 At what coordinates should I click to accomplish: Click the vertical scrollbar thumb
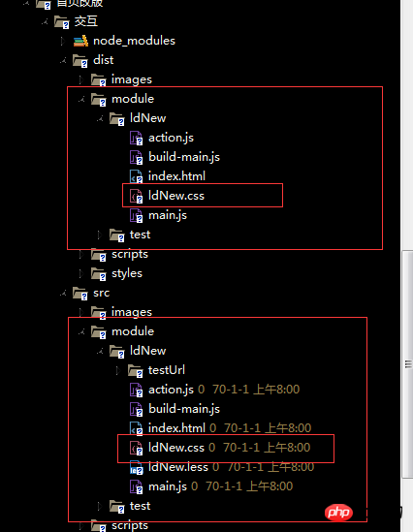click(x=407, y=364)
